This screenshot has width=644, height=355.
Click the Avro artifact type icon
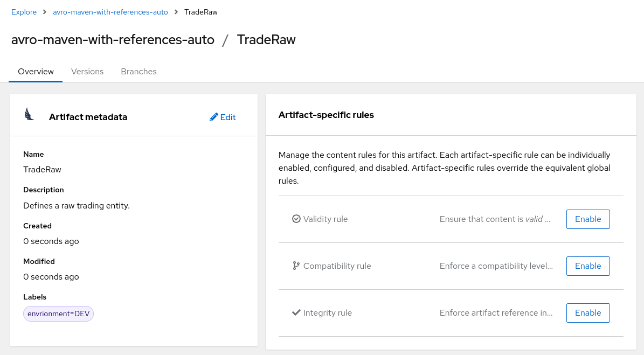point(29,114)
